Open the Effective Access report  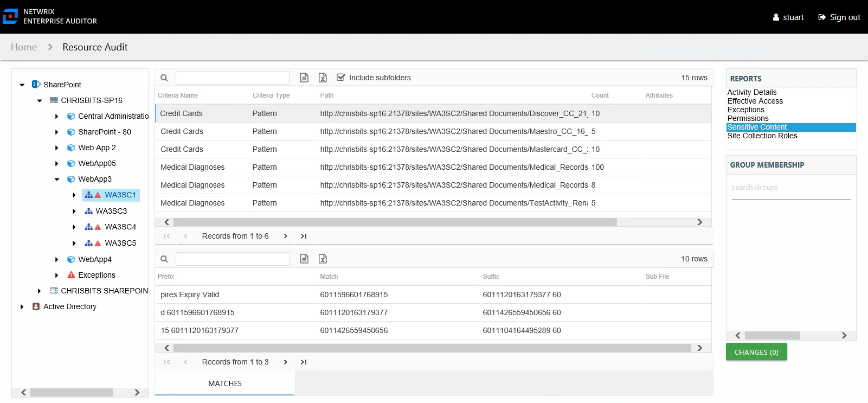pos(755,101)
